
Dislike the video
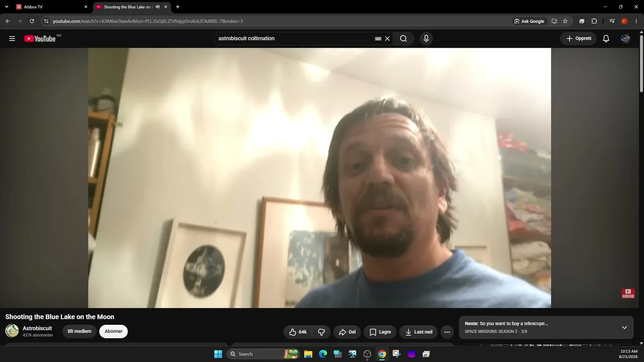coord(321,332)
